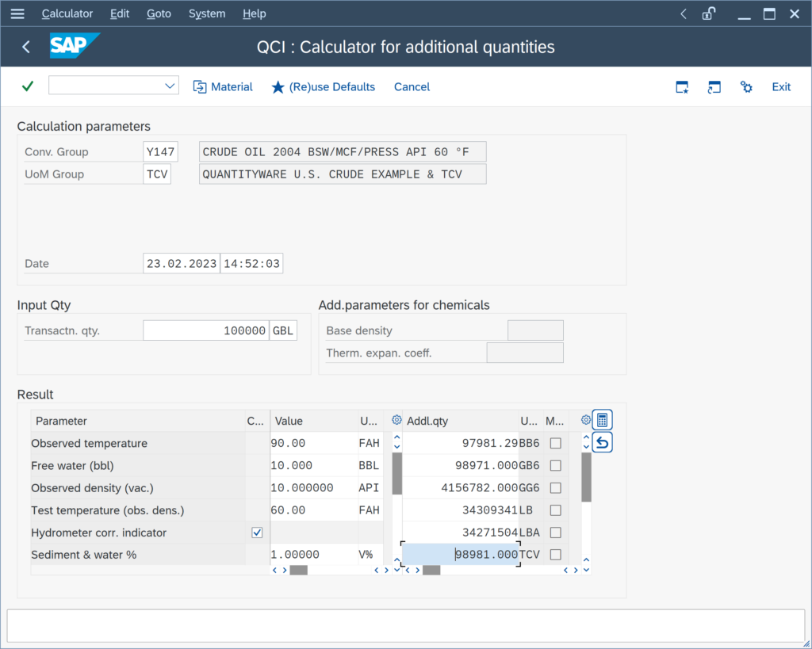
Task: Click the Material transfer icon
Action: 199,87
